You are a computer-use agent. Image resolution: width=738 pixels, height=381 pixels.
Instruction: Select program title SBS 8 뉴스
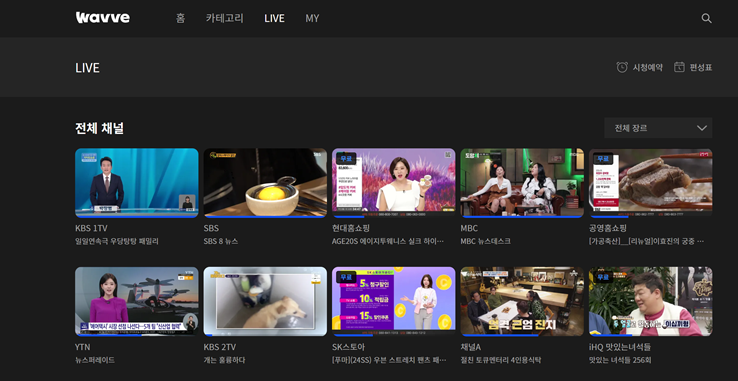coord(221,242)
